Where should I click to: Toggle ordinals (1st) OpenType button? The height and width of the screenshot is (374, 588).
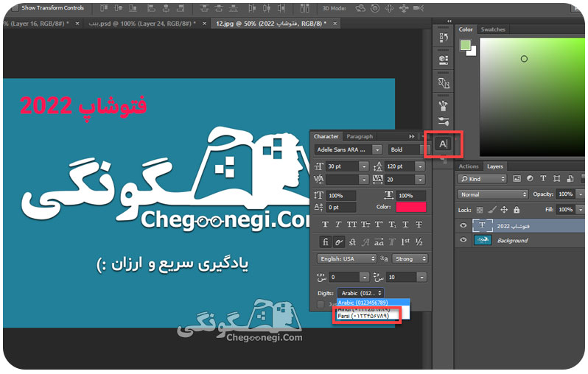pyautogui.click(x=405, y=242)
